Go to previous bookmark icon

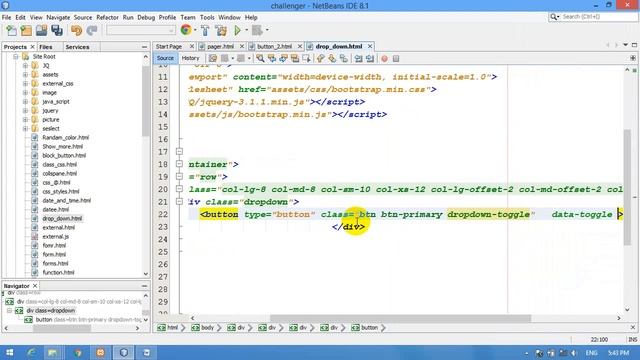click(320, 58)
